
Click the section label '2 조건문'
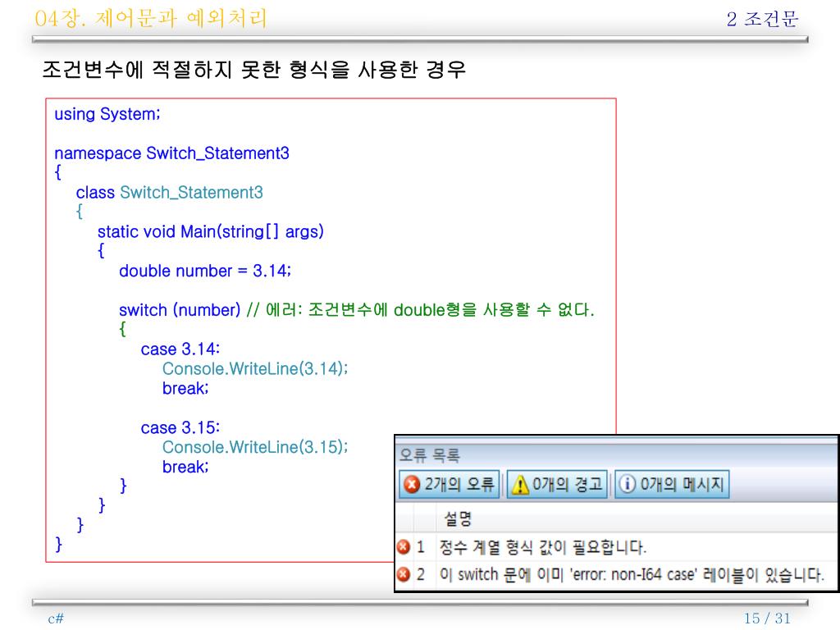762,20
